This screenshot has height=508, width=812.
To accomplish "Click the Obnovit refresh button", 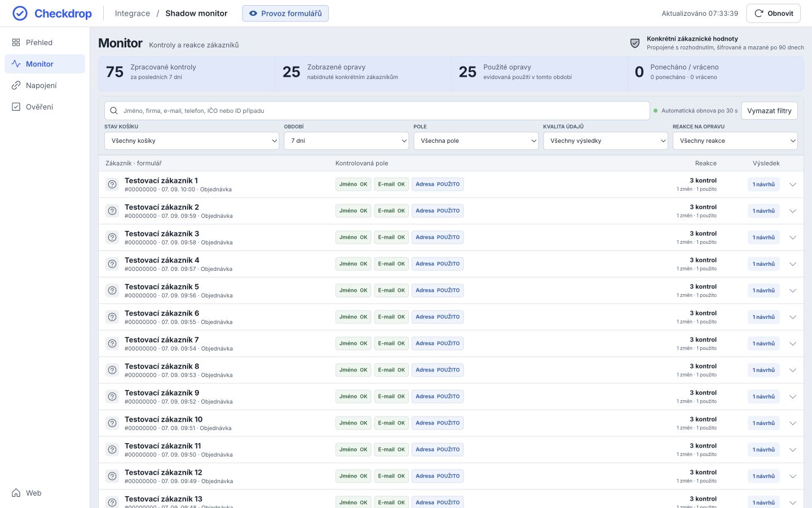I will pyautogui.click(x=773, y=14).
